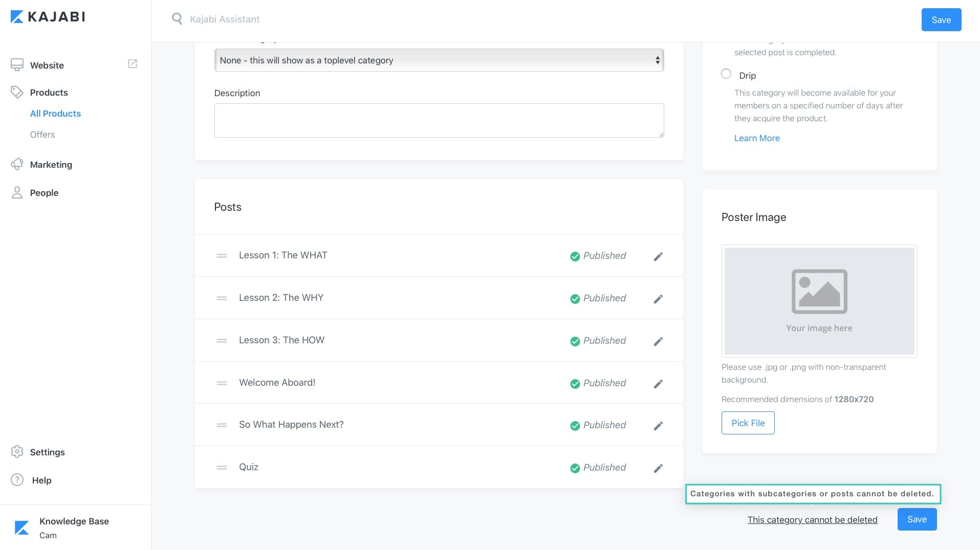Open the Knowledge Base account switcher

click(75, 527)
